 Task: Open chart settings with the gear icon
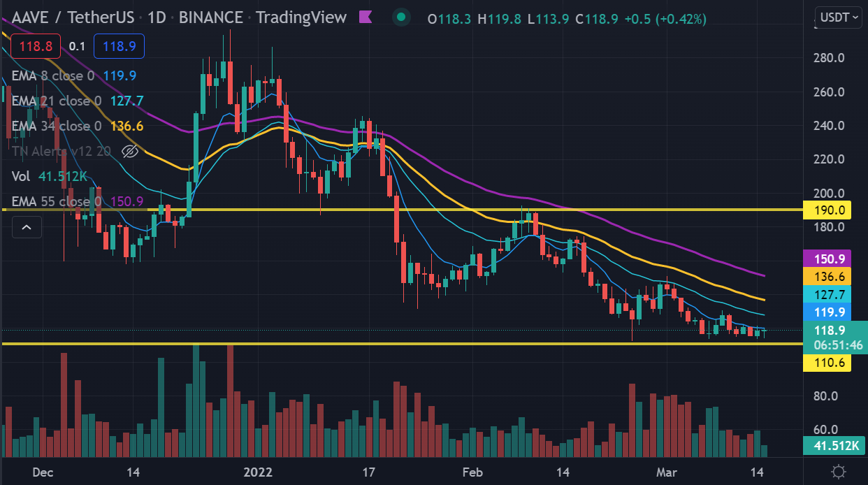point(839,472)
